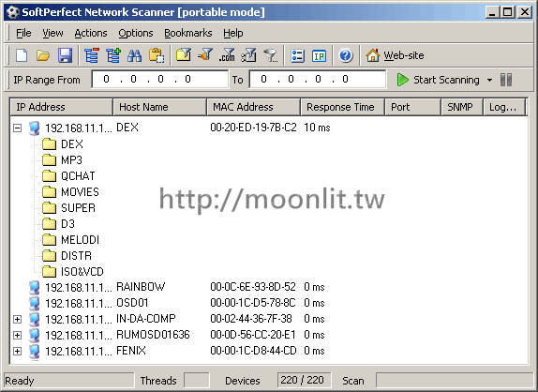Click the shared folders filter icon
This screenshot has height=392, width=538.
184,55
